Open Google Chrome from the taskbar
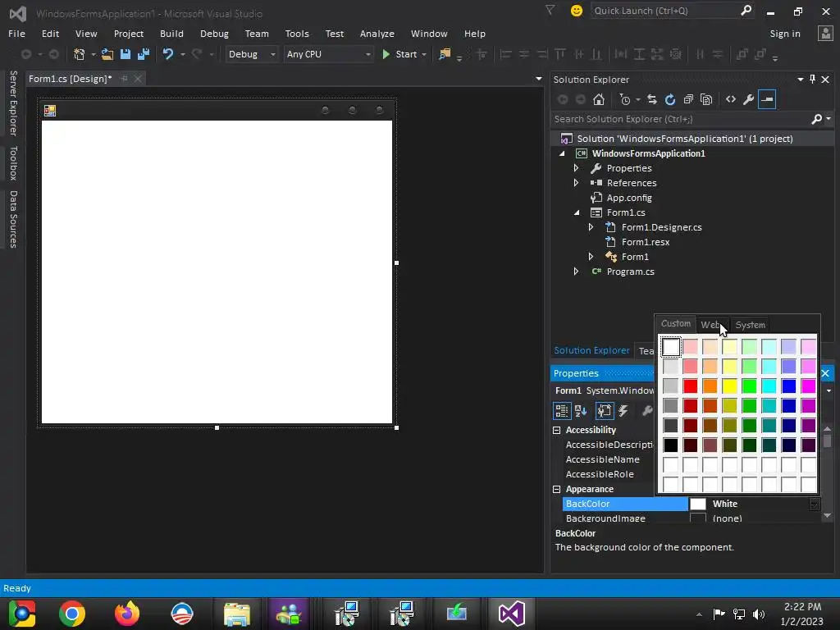Screen dimensions: 840x630 pyautogui.click(x=72, y=614)
